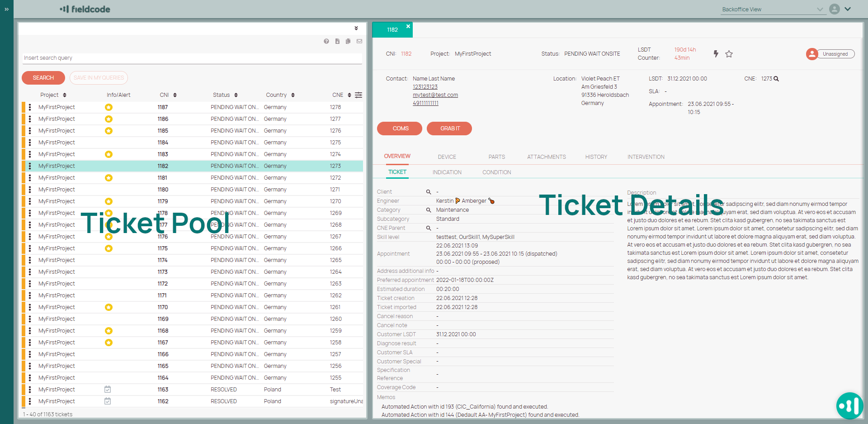Open the Fieldcode chat bubble at bottom right

pyautogui.click(x=850, y=406)
